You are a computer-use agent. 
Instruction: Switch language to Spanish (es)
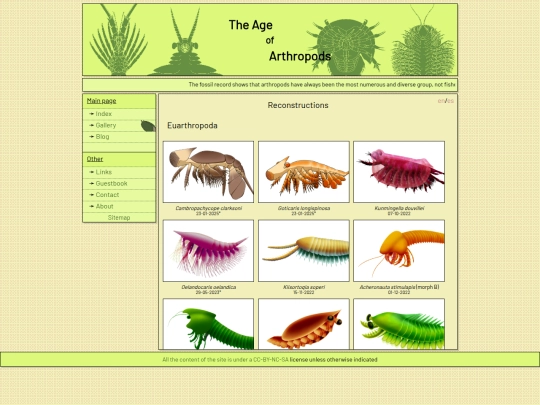click(x=450, y=101)
